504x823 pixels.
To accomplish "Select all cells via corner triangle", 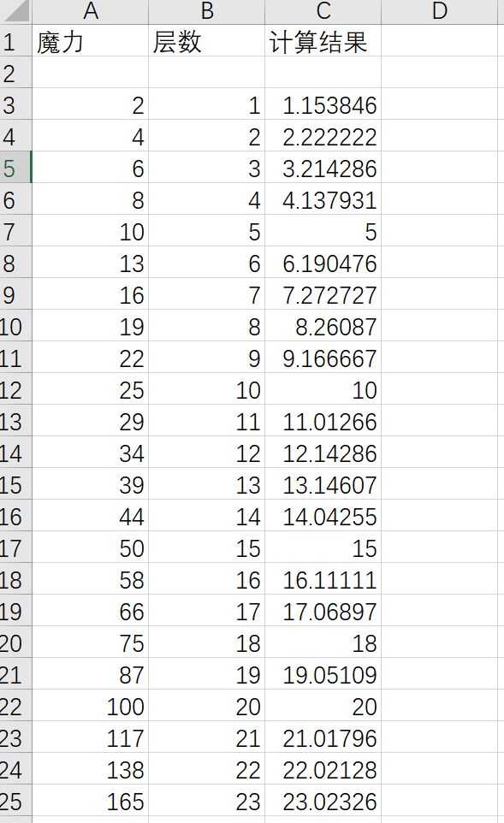I will [15, 11].
